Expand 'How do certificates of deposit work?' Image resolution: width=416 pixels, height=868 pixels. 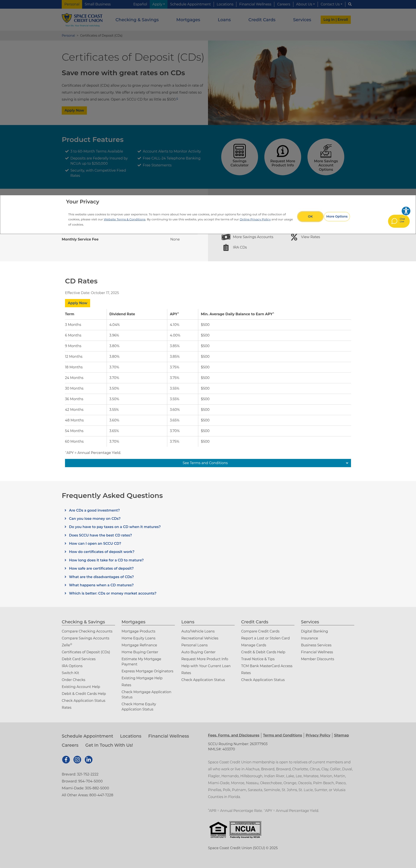(102, 552)
